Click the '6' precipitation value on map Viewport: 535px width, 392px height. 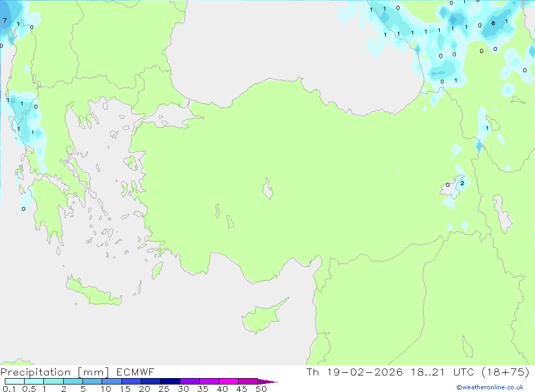493,23
